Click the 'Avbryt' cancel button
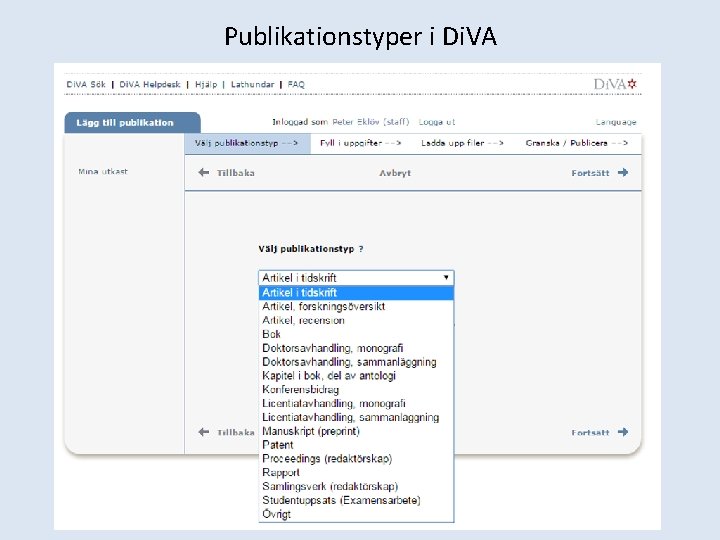 (x=395, y=173)
